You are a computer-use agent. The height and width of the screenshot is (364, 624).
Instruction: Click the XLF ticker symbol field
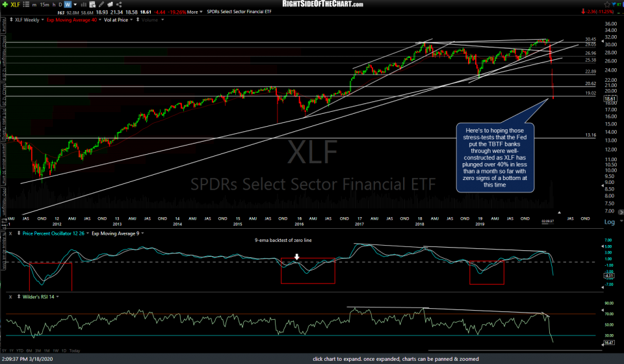[x=15, y=5]
